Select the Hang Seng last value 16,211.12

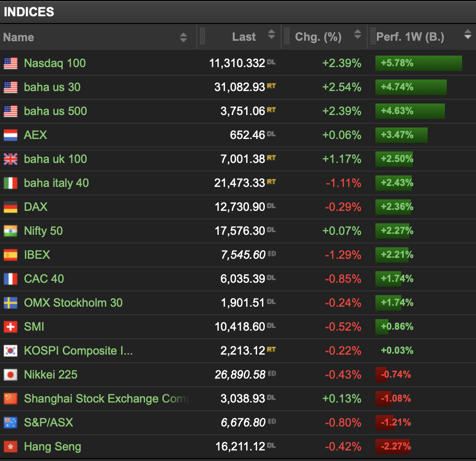pos(240,447)
